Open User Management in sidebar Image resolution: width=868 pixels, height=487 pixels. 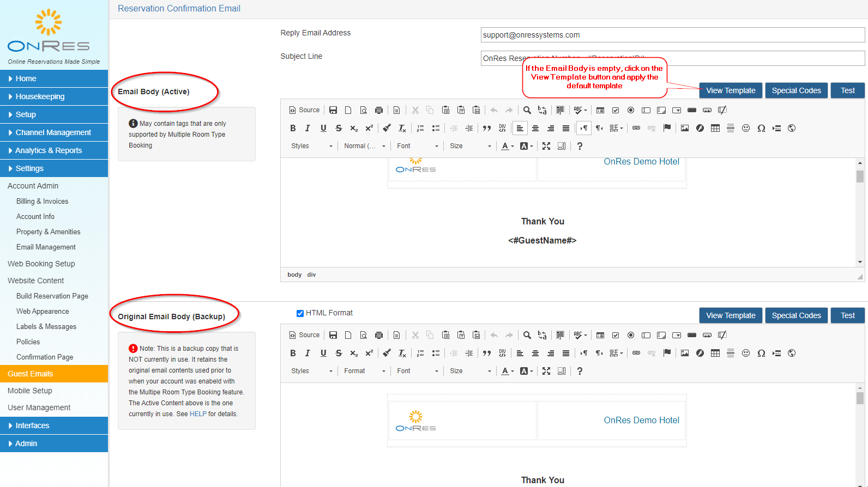39,407
